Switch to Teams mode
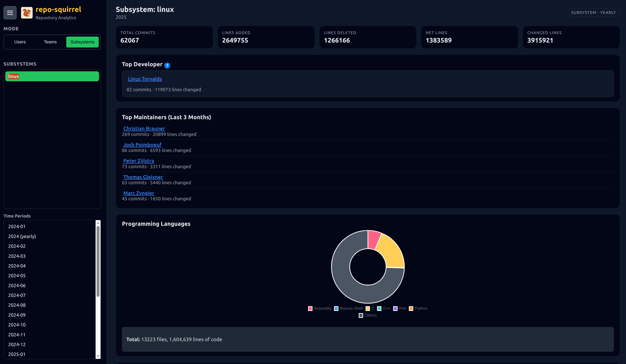This screenshot has height=364, width=626. tap(50, 42)
